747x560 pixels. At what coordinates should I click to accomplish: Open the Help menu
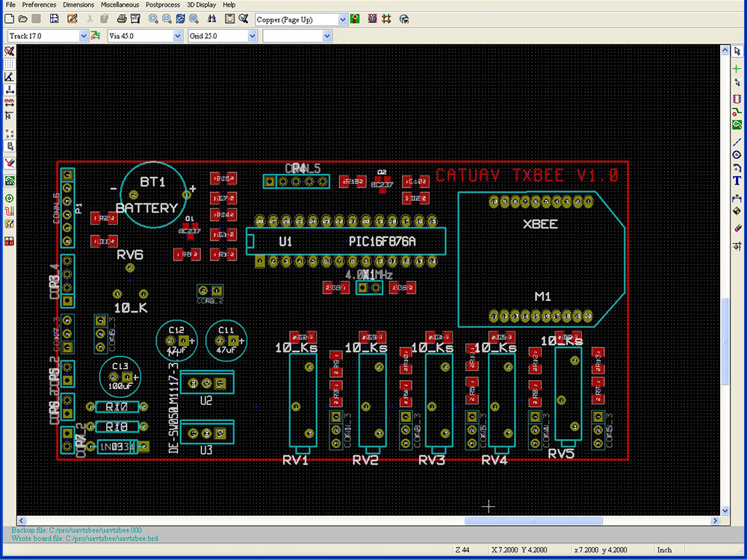click(x=229, y=4)
